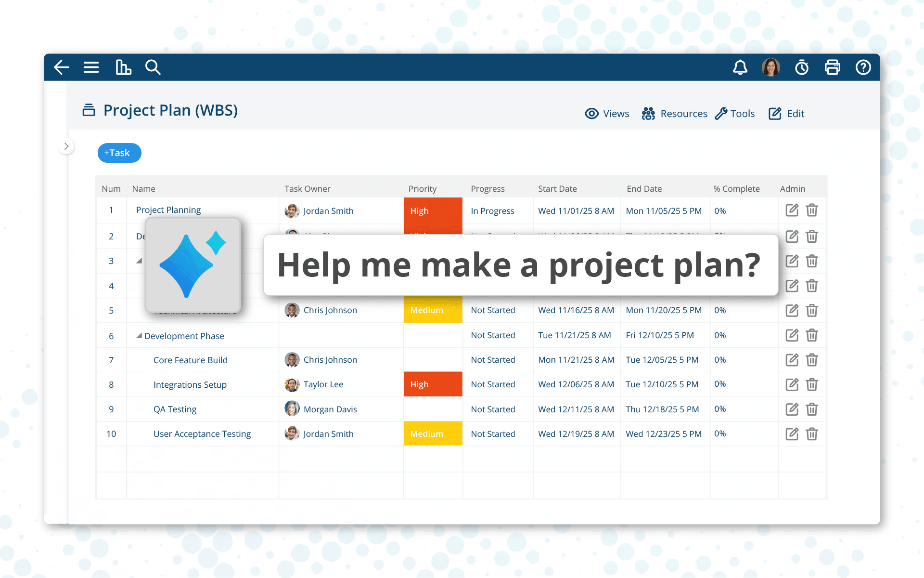This screenshot has height=578, width=924.
Task: Open the timer stopwatch icon
Action: click(x=802, y=67)
